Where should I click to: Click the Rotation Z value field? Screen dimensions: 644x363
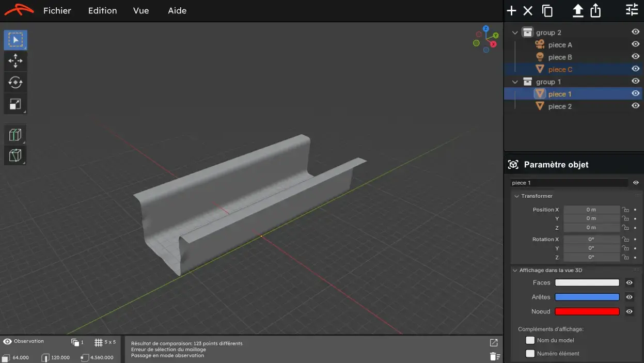click(591, 257)
